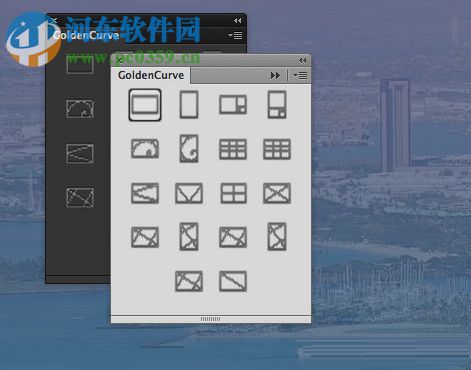The image size is (471, 370).
Task: Select the portrait golden spiral overlay icon
Action: tap(189, 148)
